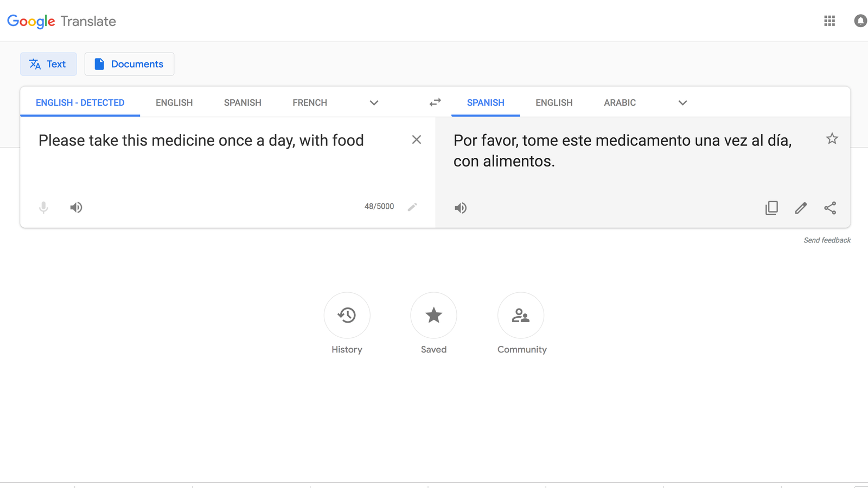The height and width of the screenshot is (488, 868).
Task: Click the 48/5000 character counter
Action: tap(379, 207)
